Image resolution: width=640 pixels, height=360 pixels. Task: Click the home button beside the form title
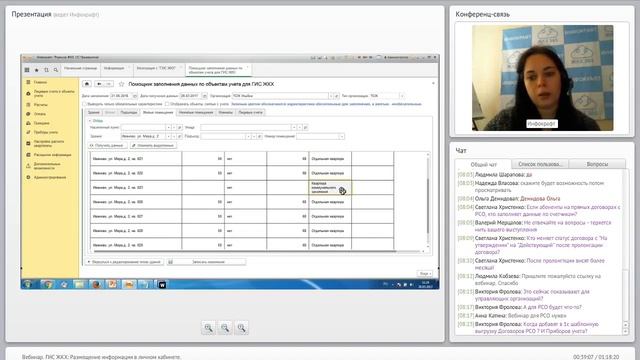[x=87, y=84]
